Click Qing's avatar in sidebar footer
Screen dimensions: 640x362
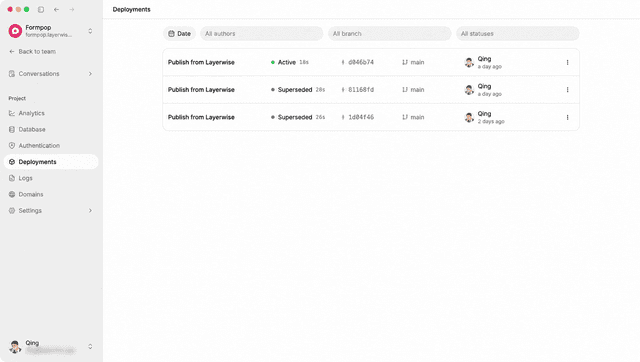15,346
